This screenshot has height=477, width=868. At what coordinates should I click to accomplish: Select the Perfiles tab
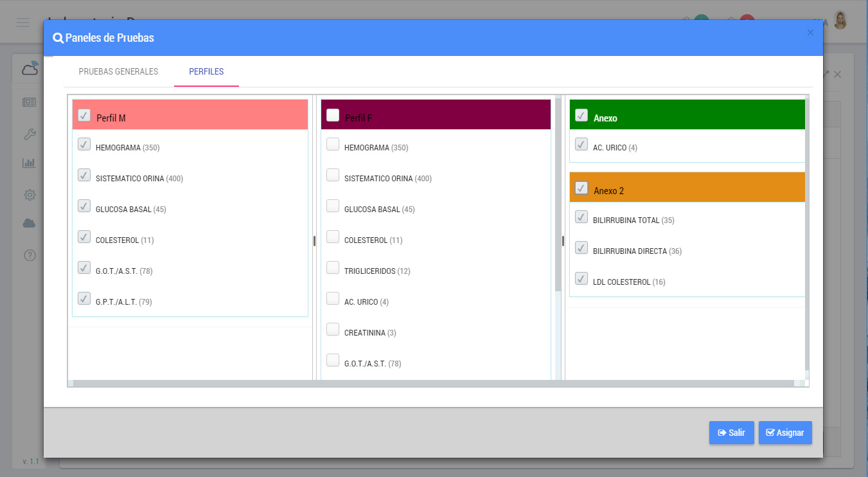pyautogui.click(x=206, y=71)
